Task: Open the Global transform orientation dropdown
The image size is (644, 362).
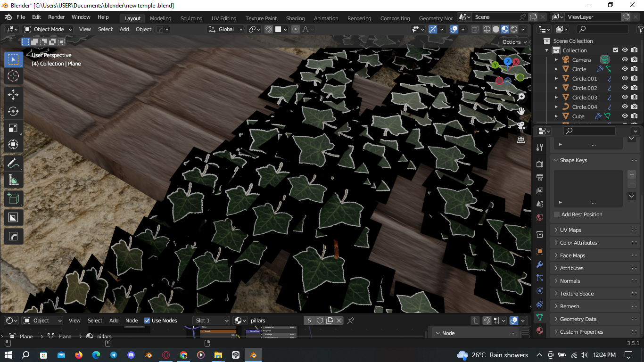Action: [226, 29]
